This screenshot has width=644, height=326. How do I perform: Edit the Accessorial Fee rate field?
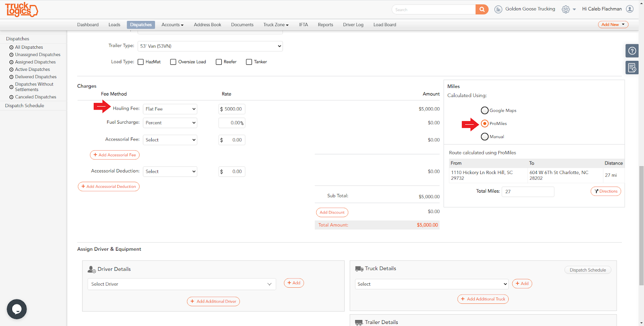tap(232, 140)
